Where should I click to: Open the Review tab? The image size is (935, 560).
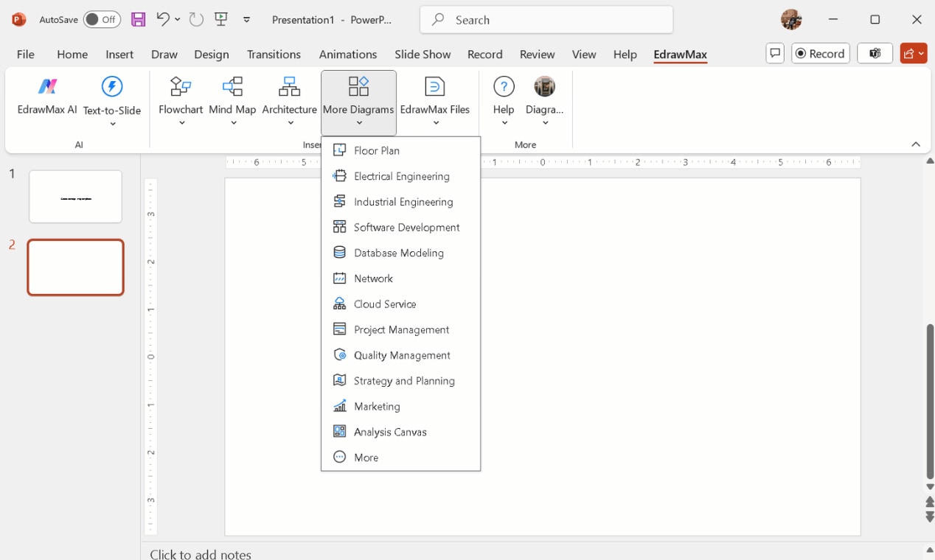537,55
